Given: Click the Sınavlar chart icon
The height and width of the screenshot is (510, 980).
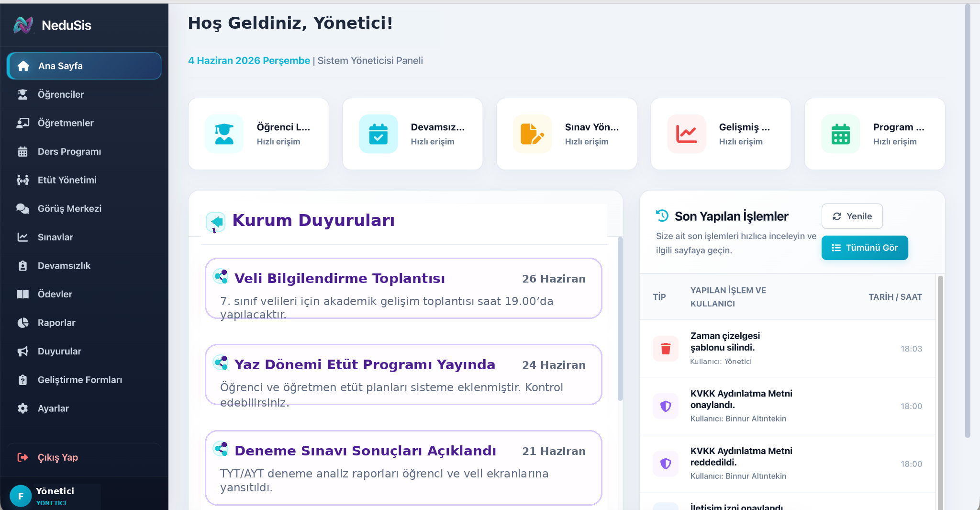Looking at the screenshot, I should click(x=22, y=237).
